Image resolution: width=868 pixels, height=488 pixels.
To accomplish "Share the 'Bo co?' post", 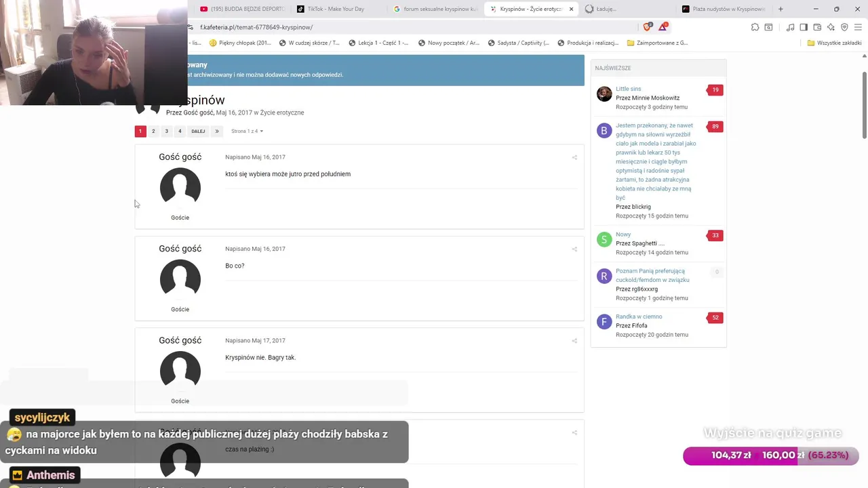I will click(x=574, y=249).
